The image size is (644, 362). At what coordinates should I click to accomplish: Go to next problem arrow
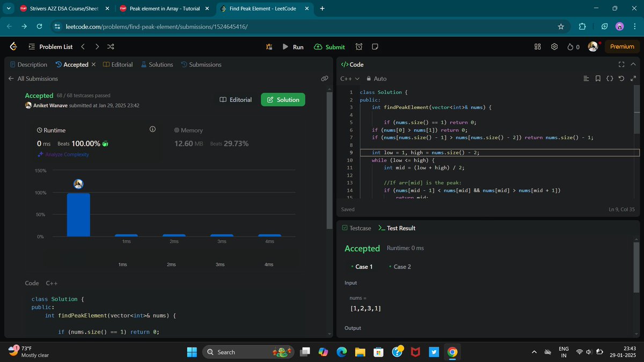click(97, 47)
